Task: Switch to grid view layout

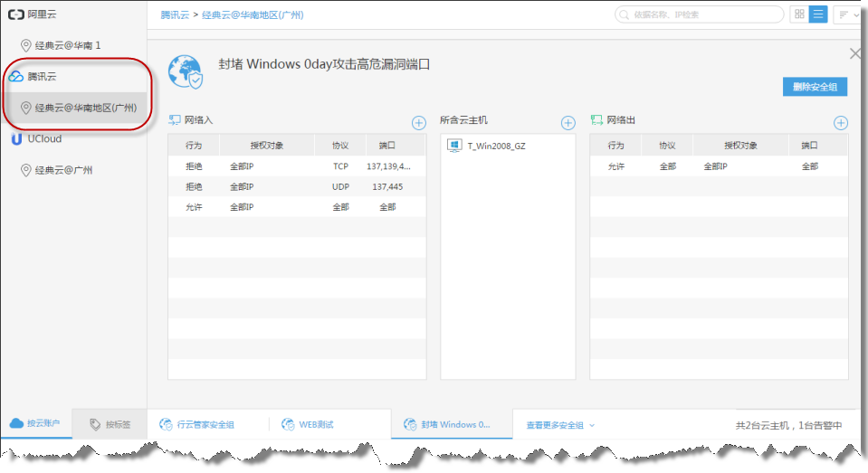Action: 798,14
